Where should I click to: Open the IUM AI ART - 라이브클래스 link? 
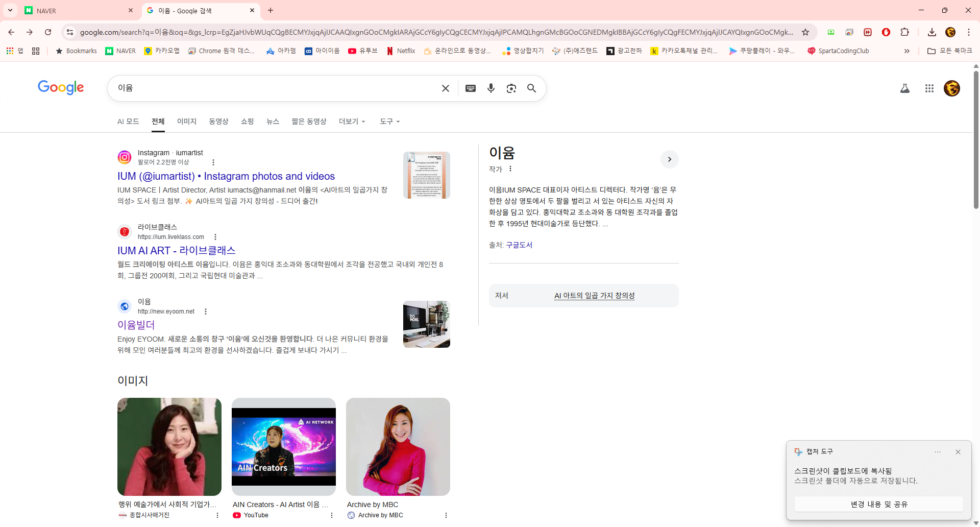(x=177, y=251)
